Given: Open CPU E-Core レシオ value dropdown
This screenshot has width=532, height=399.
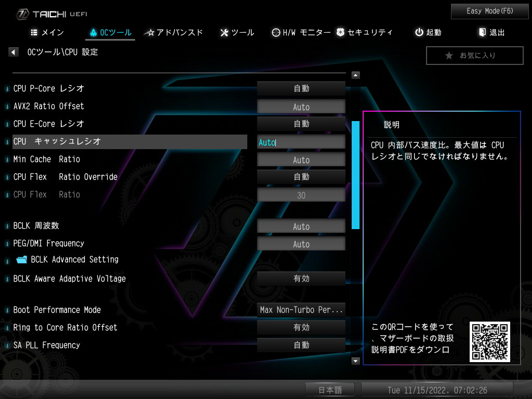Looking at the screenshot, I should [x=301, y=124].
